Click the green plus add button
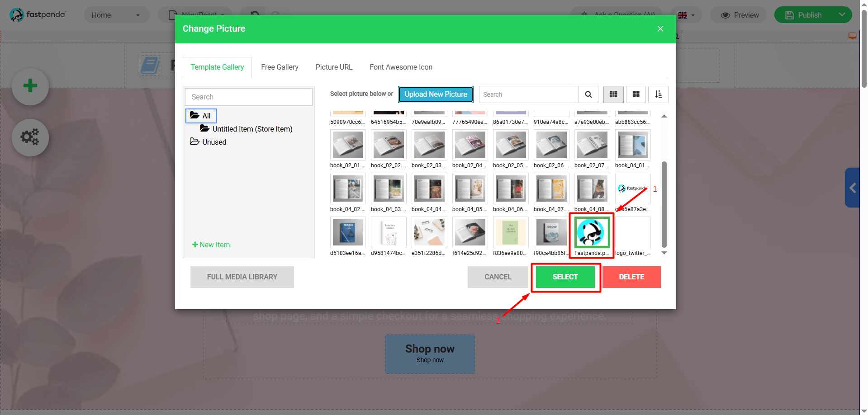 pos(30,86)
